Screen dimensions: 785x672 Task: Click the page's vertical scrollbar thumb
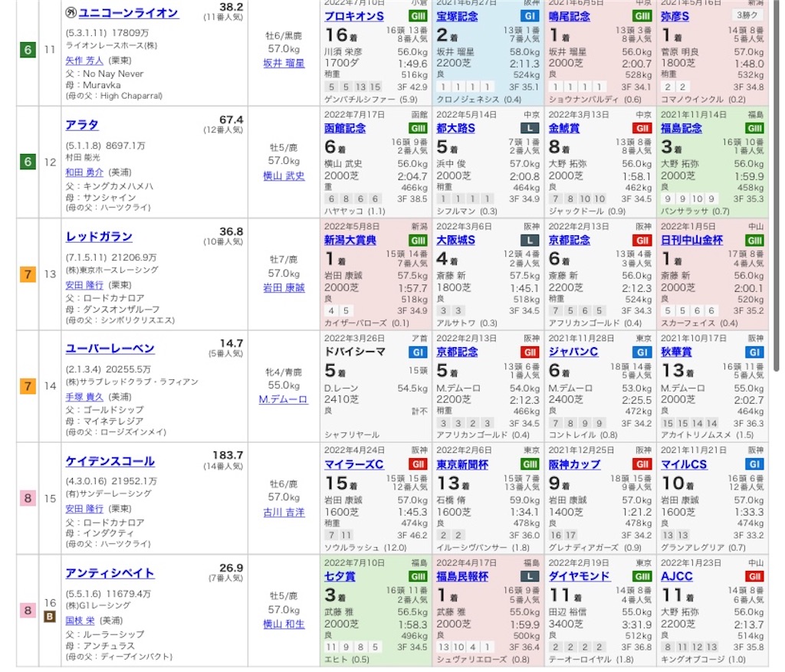[776, 185]
